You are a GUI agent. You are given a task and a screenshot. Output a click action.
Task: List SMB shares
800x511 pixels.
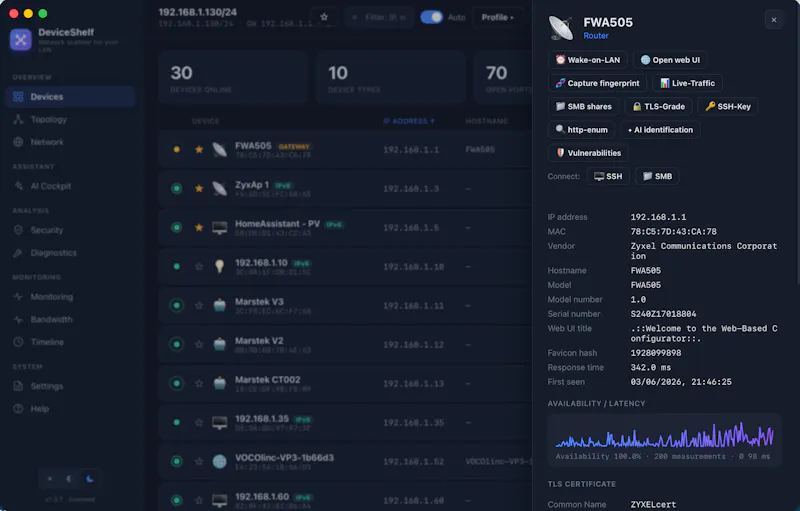pos(584,107)
